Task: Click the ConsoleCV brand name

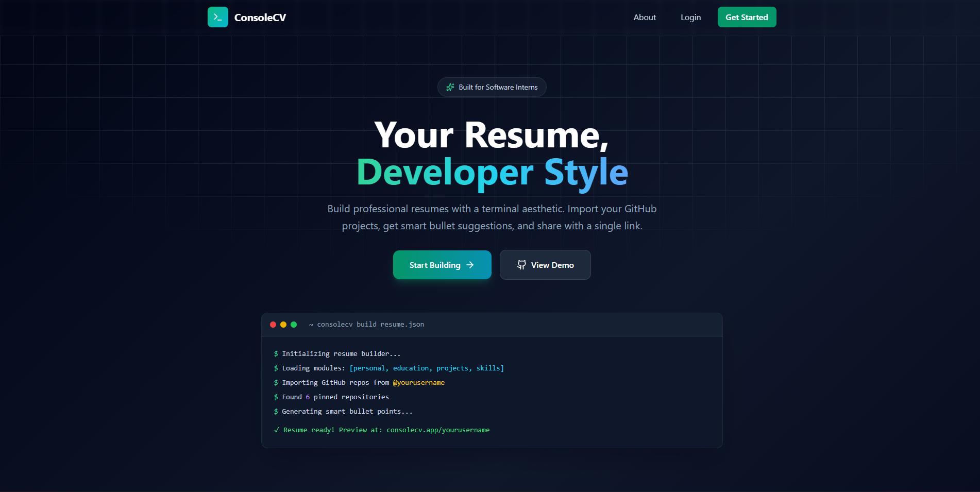Action: point(260,18)
